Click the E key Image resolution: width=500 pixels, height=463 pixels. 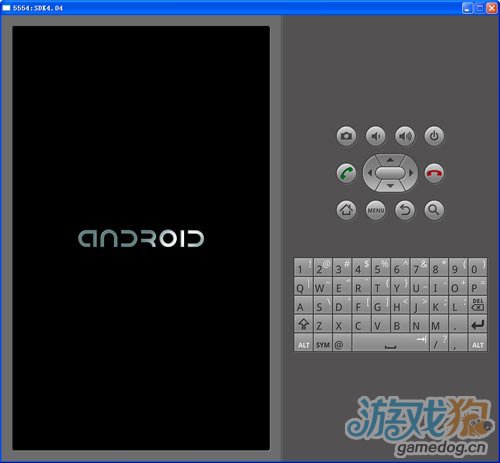click(x=342, y=286)
